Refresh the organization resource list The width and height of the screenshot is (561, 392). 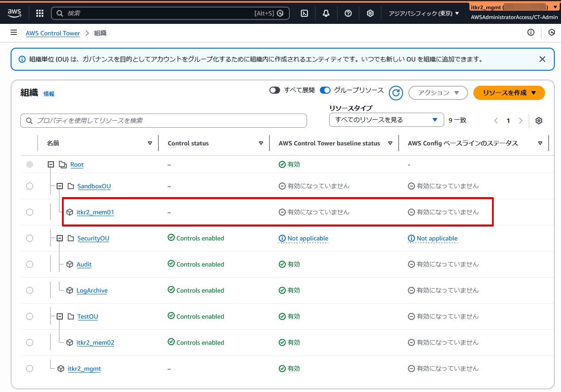(x=396, y=93)
